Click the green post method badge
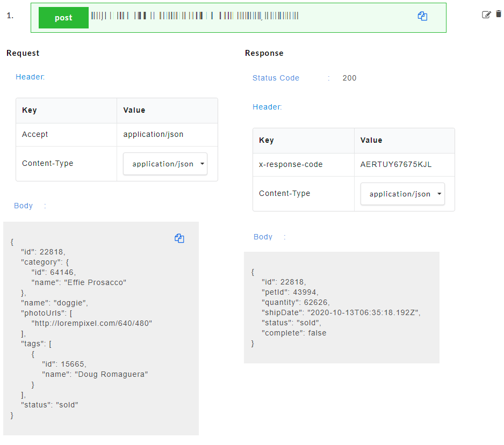 pos(63,18)
